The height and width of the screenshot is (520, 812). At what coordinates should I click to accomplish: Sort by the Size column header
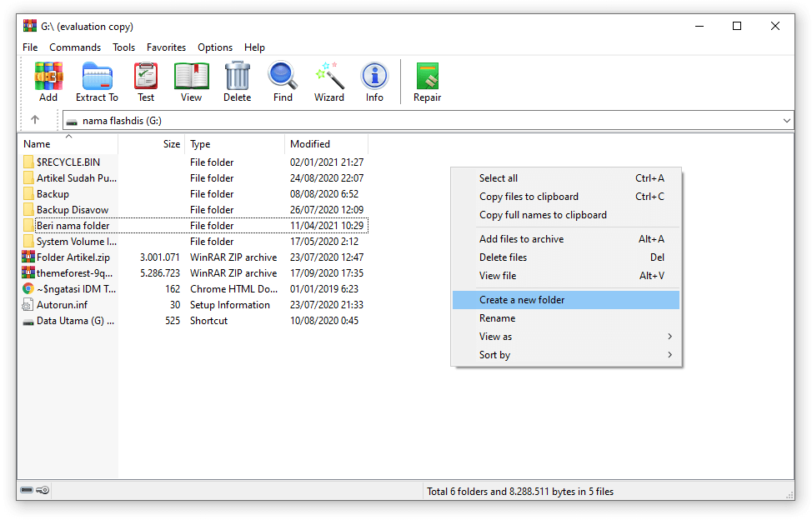(x=151, y=144)
